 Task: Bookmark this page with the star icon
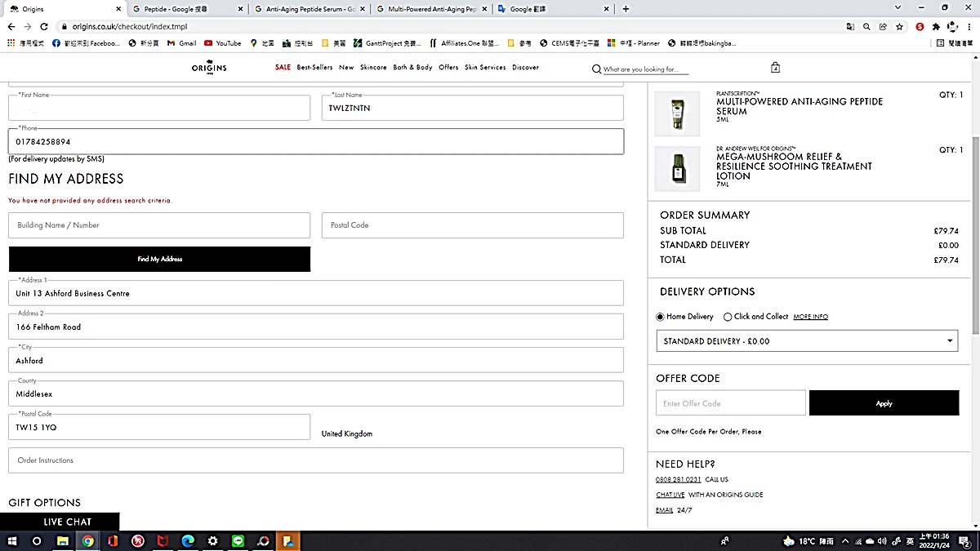[x=899, y=26]
